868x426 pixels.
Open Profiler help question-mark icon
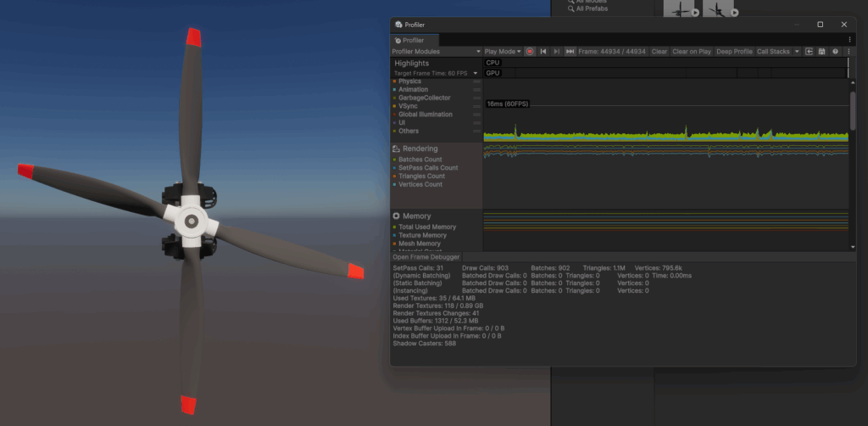point(835,52)
